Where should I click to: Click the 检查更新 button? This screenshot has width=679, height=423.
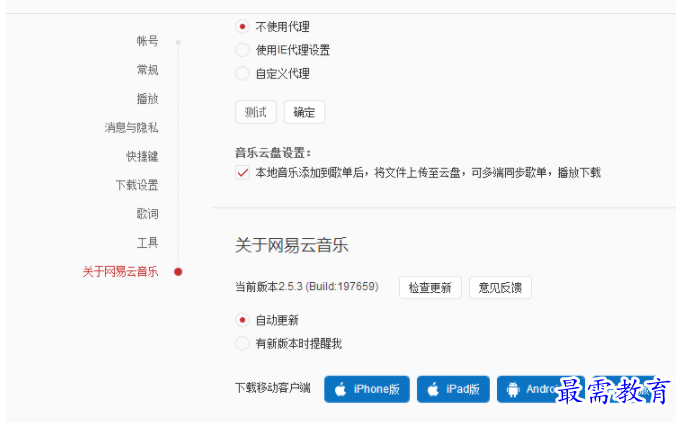(430, 288)
